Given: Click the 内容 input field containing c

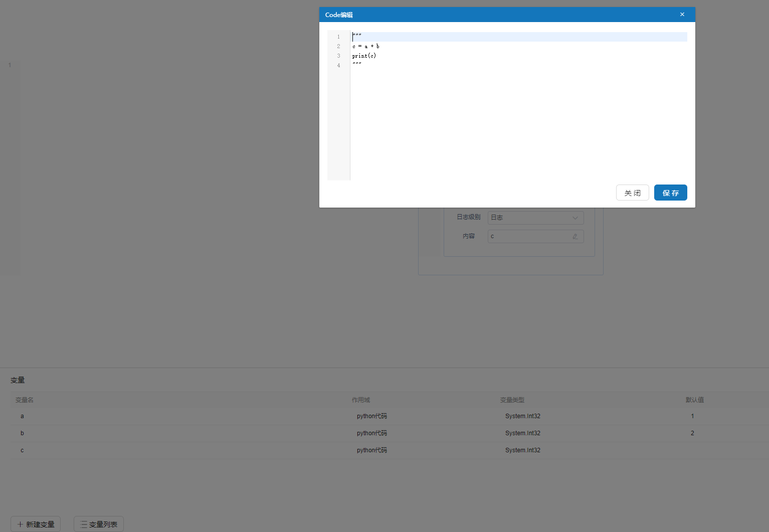Looking at the screenshot, I should coord(529,237).
